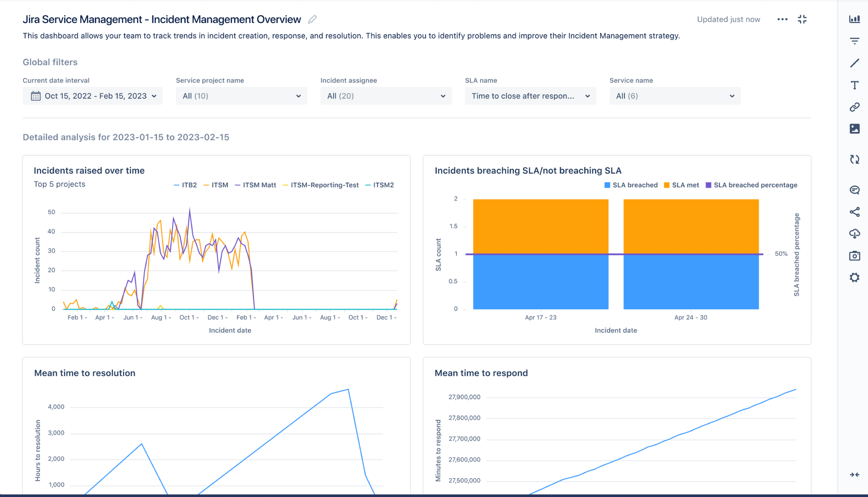Toggle SLA met in the chart legend
The width and height of the screenshot is (868, 497).
[682, 185]
